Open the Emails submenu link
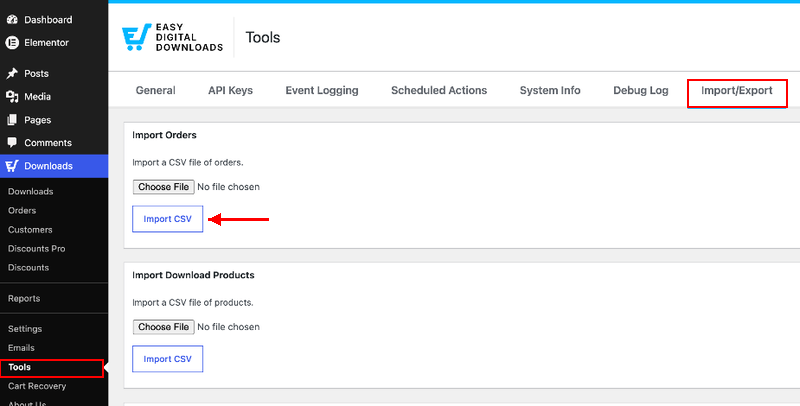 click(x=21, y=348)
